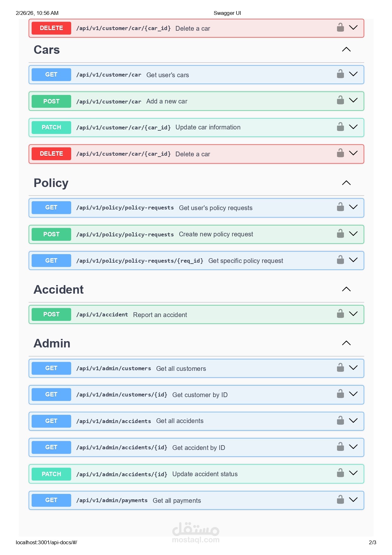The image size is (392, 555).
Task: Click lock icon on Update car information row
Action: coord(340,127)
